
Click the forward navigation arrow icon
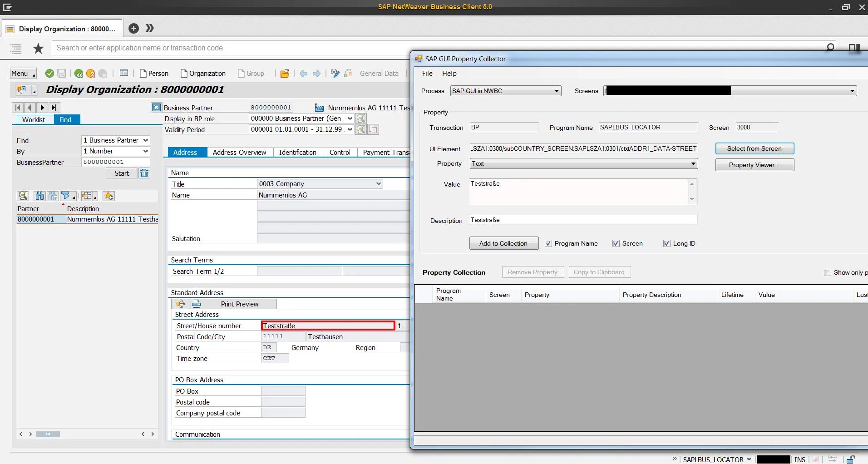click(316, 73)
